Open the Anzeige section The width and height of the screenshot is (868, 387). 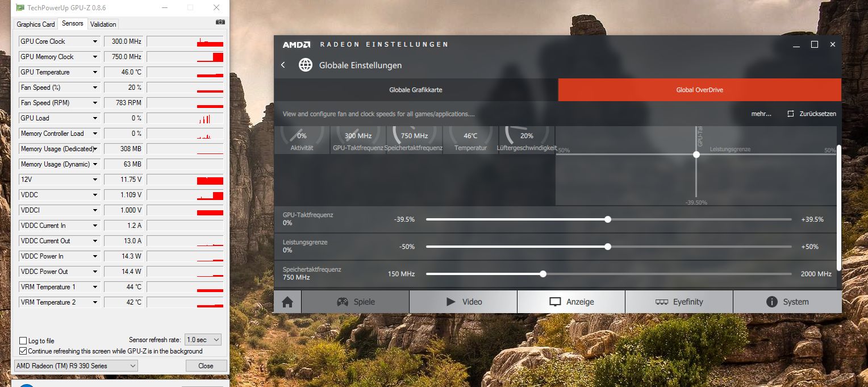571,302
